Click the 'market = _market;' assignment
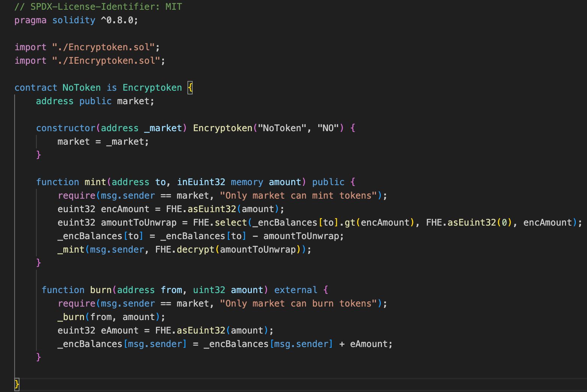This screenshot has height=392, width=587. 103,141
